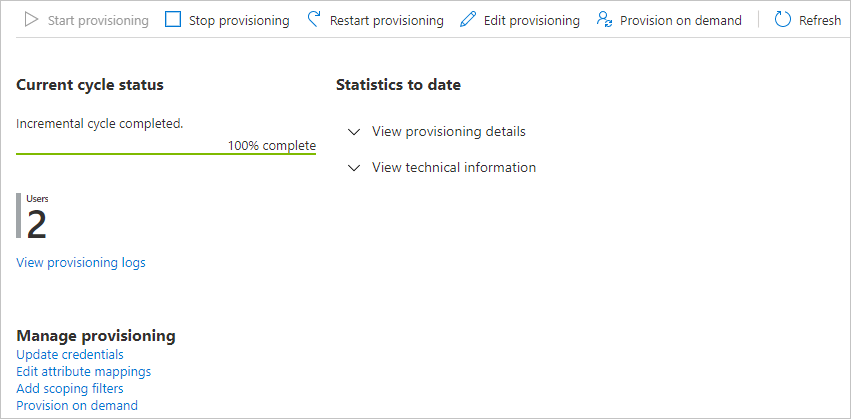This screenshot has width=851, height=419.
Task: Click the green cycle progress bar
Action: 166,154
